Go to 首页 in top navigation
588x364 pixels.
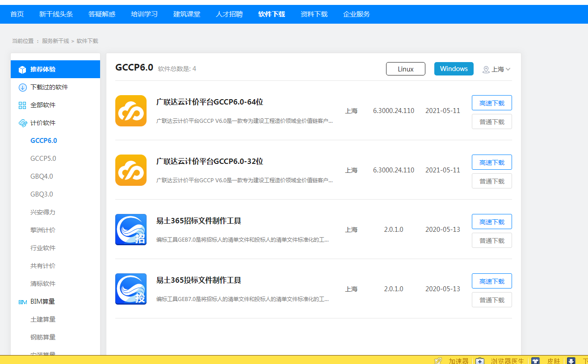(17, 14)
